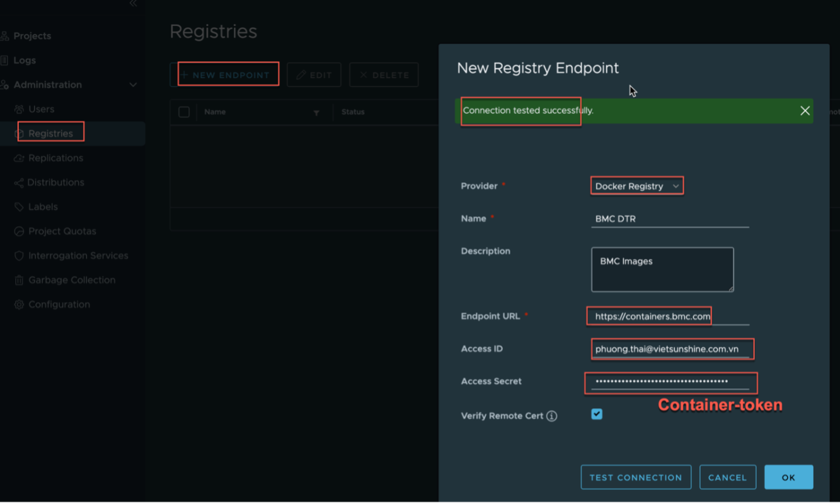Collapse the Administration section
The width and height of the screenshot is (840, 504).
(x=133, y=85)
